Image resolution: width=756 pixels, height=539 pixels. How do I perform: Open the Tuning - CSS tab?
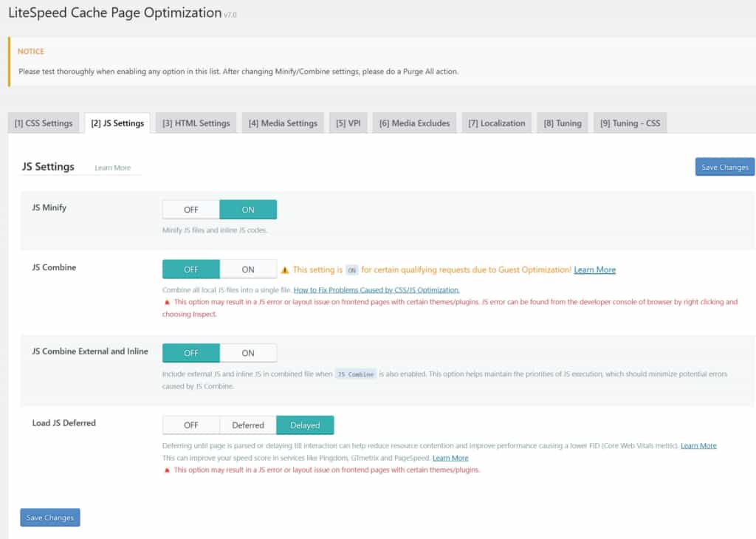click(x=630, y=123)
